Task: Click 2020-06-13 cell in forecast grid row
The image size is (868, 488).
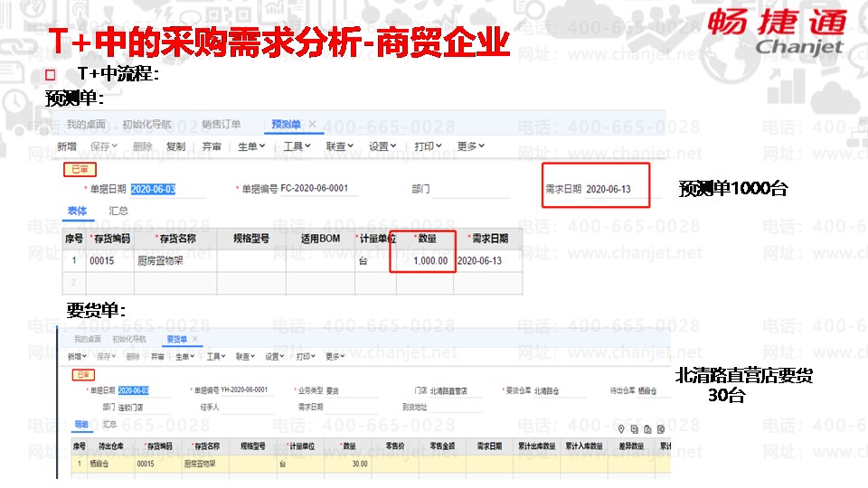Action: click(x=487, y=260)
